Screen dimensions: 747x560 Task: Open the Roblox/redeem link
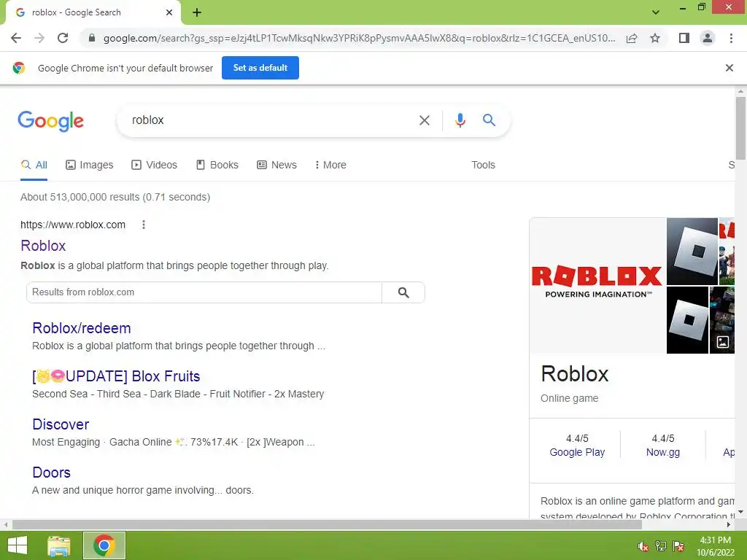click(x=82, y=328)
